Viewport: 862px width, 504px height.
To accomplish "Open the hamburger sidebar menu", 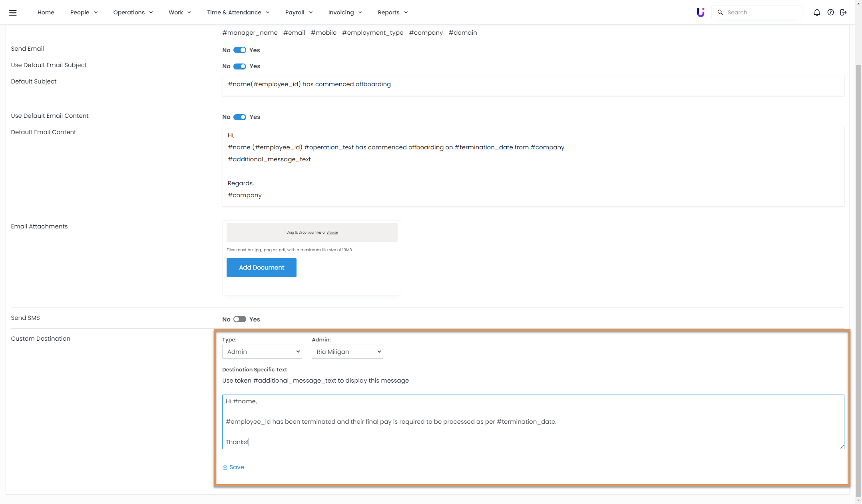I will tap(13, 12).
